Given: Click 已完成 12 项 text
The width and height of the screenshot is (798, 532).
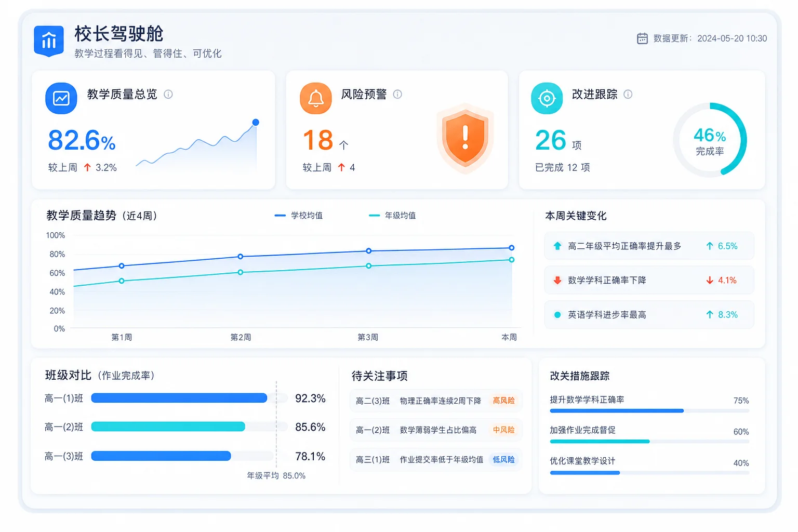Looking at the screenshot, I should [x=563, y=167].
